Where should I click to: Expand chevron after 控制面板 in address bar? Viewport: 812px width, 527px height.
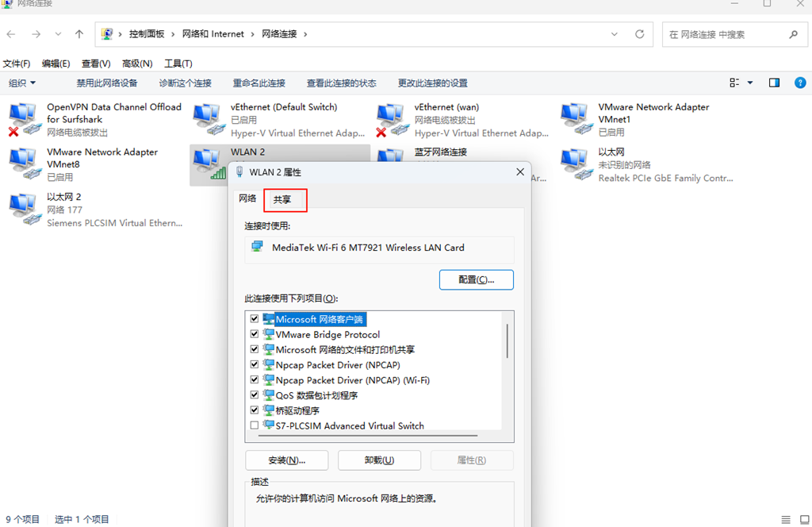point(173,34)
